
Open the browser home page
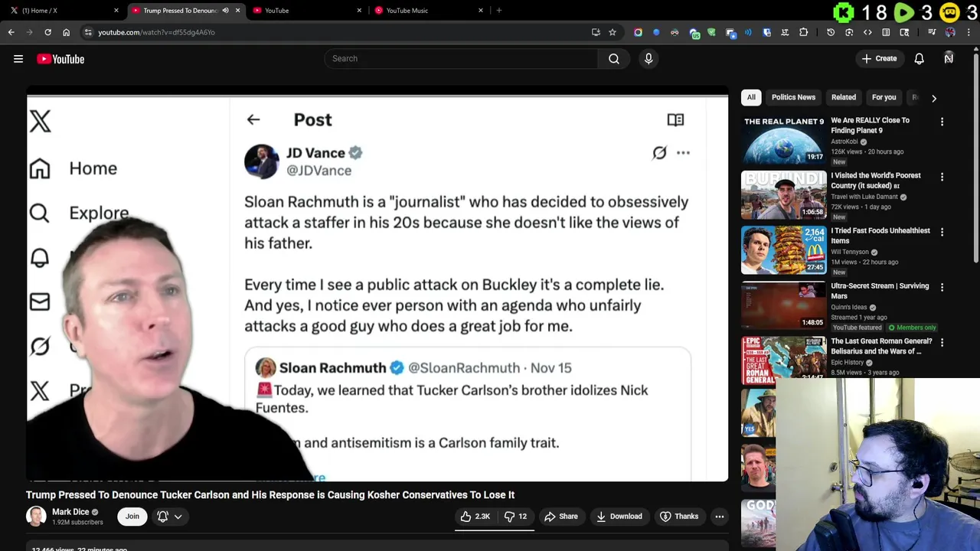(x=66, y=32)
